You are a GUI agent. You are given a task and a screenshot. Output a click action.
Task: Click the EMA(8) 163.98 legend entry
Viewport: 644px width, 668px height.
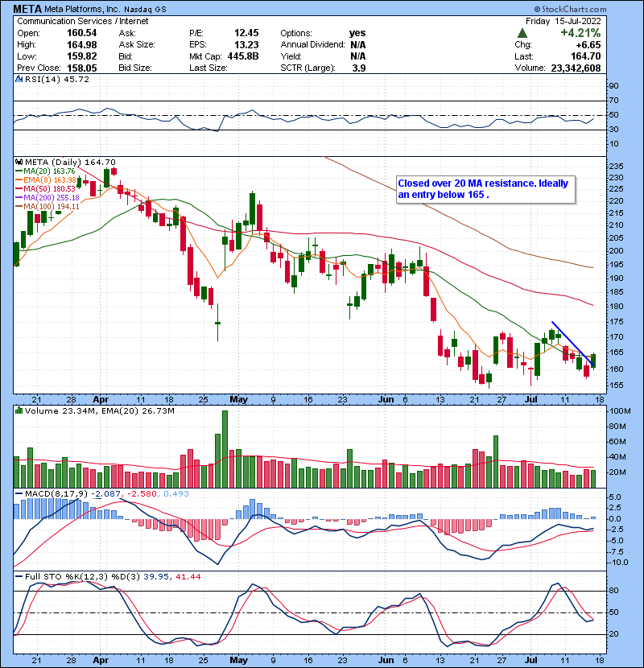pos(49,180)
